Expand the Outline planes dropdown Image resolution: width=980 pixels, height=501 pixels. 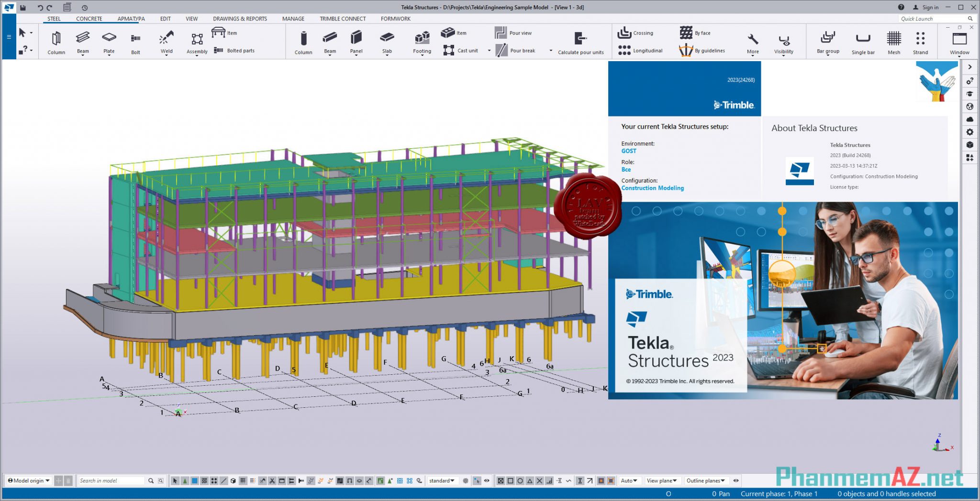click(706, 480)
